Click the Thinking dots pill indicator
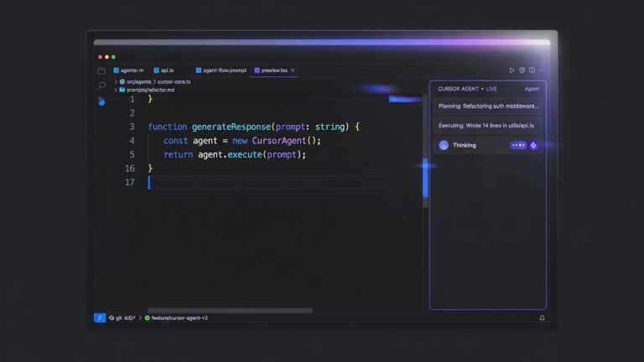Screen dimensions: 644x362 pyautogui.click(x=518, y=145)
